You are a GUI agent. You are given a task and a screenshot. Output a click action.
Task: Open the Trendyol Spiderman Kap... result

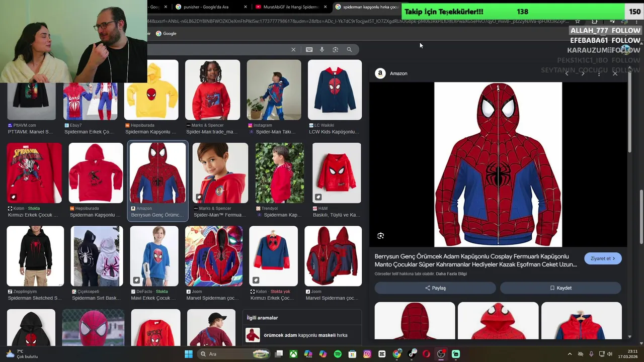pos(279,173)
